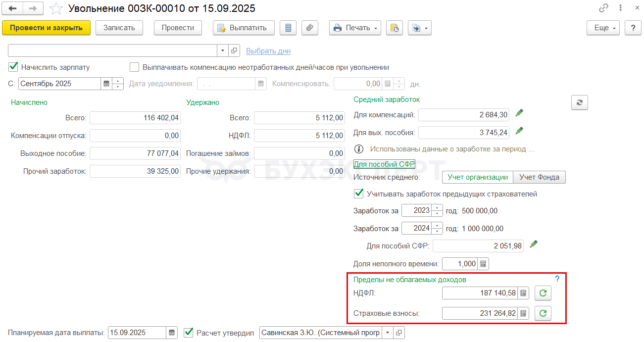644x342 pixels.
Task: Adjust Компенсировать days spinner
Action: 399,84
